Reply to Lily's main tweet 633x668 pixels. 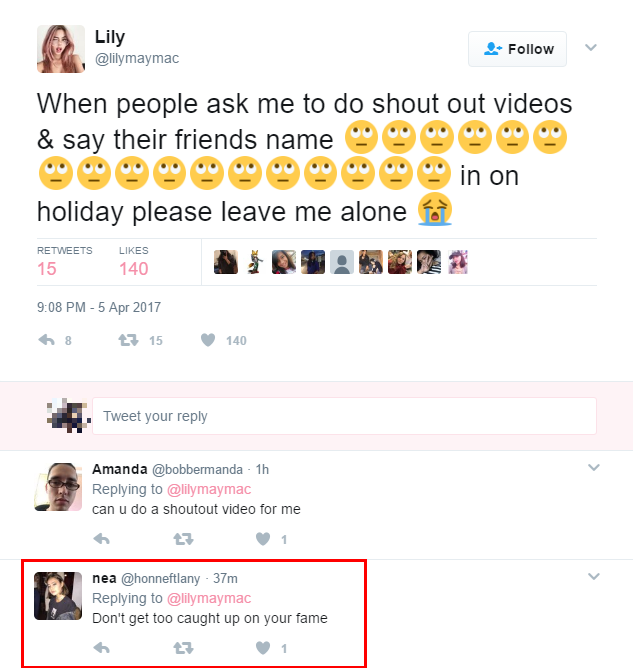click(46, 340)
